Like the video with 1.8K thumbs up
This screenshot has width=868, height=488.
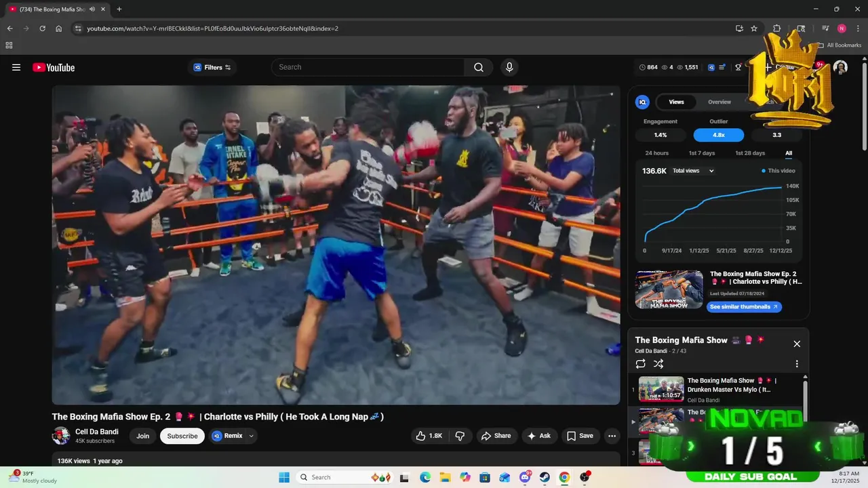click(x=429, y=436)
